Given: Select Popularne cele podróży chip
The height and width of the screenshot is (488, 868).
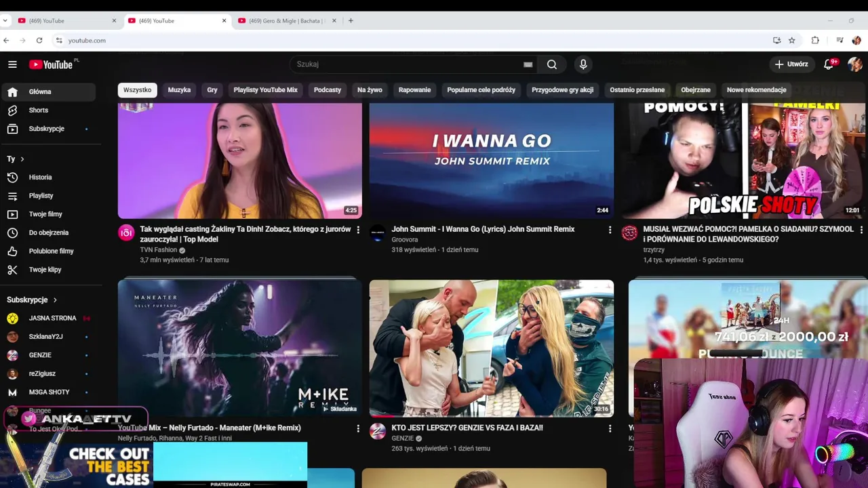Looking at the screenshot, I should [x=481, y=89].
